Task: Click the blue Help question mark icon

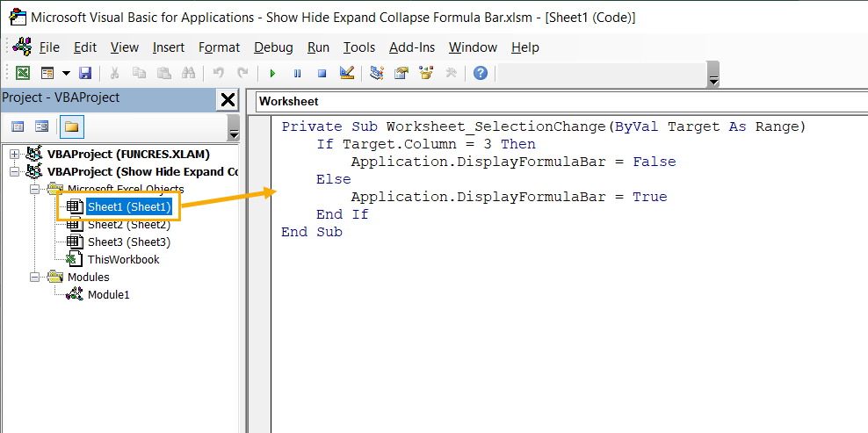Action: point(480,74)
